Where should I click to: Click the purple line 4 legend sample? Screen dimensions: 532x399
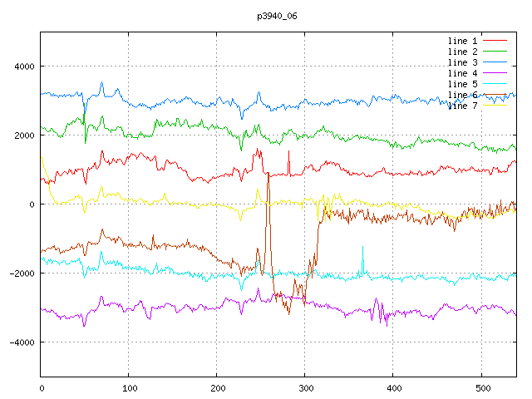[495, 73]
